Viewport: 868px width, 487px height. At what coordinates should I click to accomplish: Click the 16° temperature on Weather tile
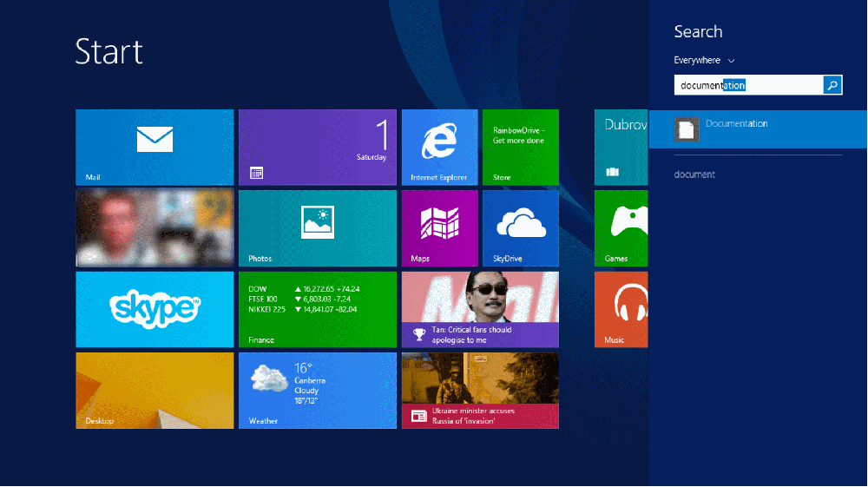(303, 368)
